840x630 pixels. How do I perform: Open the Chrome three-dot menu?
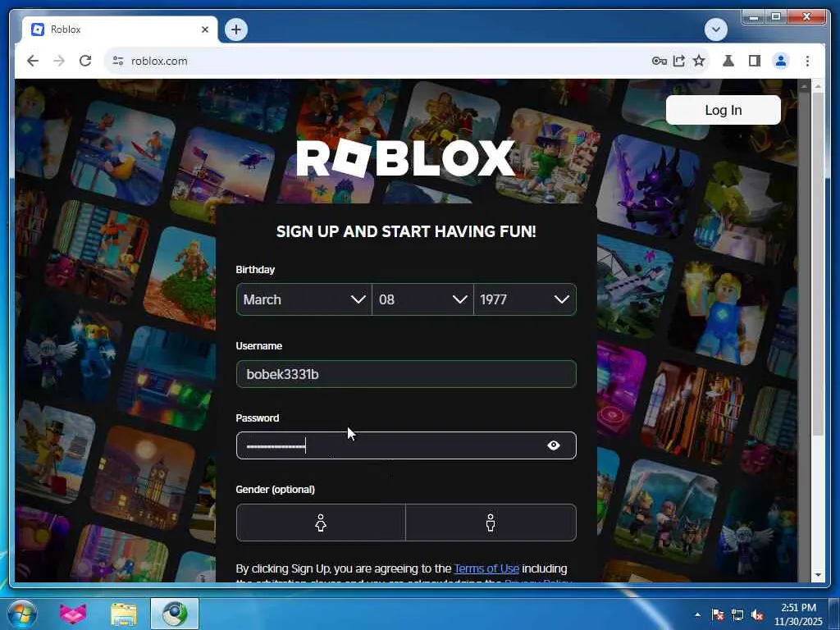click(807, 61)
